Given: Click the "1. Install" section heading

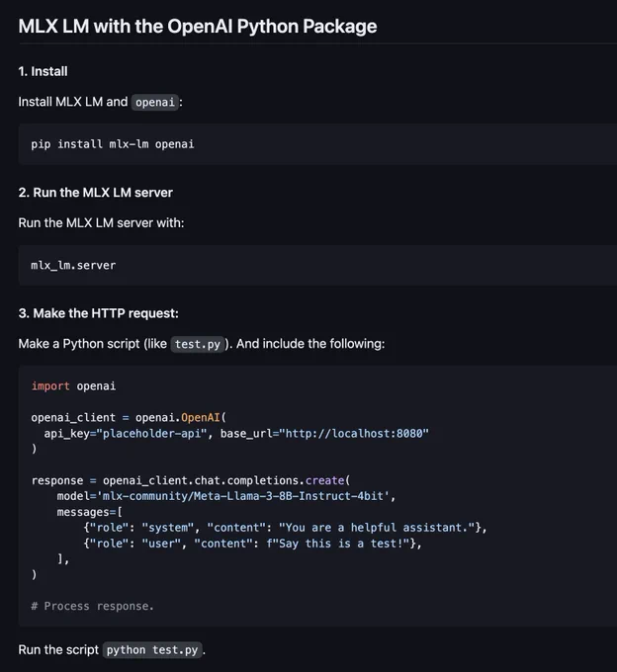Looking at the screenshot, I should coord(43,71).
